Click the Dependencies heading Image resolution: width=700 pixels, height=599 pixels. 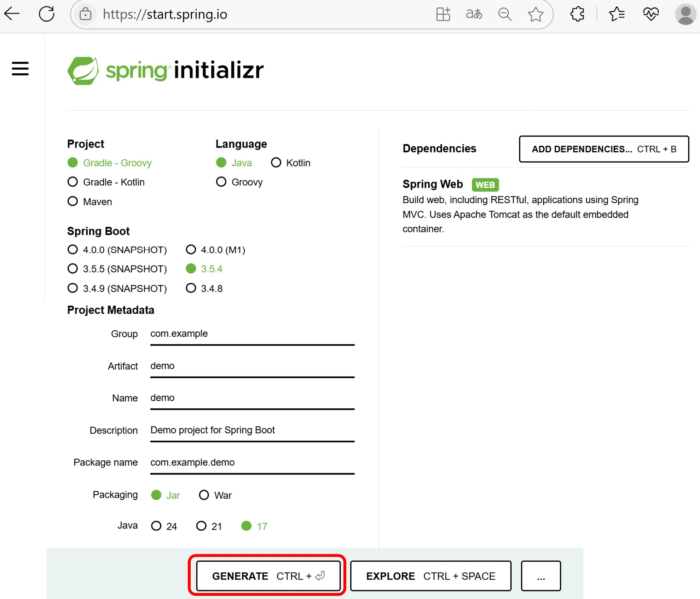click(439, 149)
